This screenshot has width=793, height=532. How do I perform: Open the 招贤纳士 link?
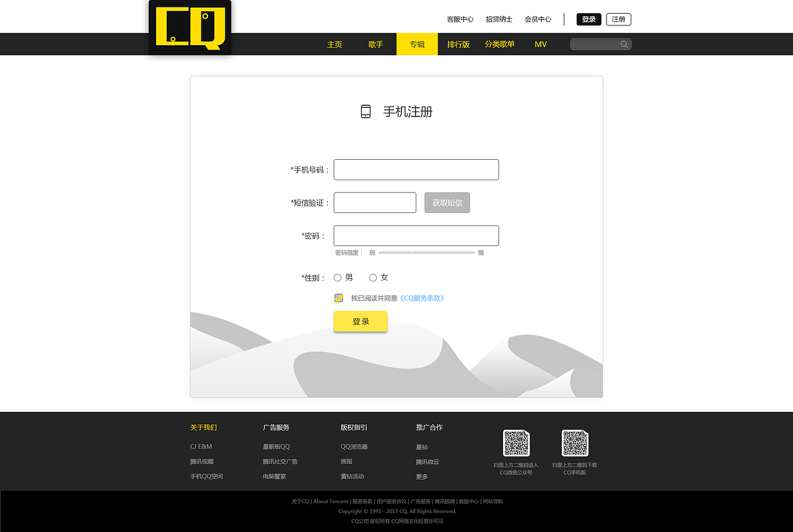pos(499,19)
